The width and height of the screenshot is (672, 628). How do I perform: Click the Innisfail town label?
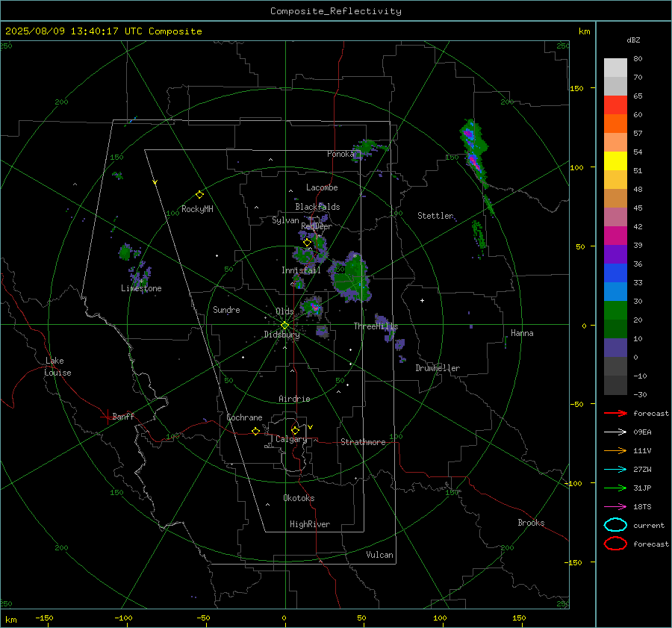pos(301,270)
